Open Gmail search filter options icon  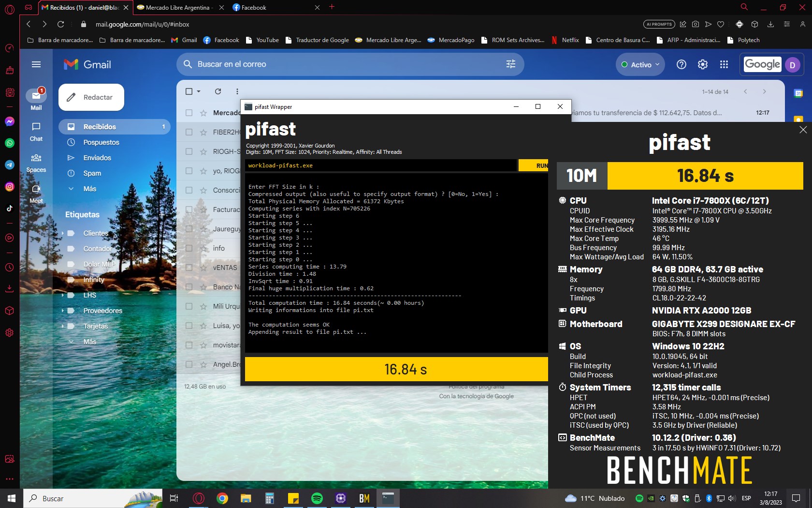pyautogui.click(x=510, y=64)
